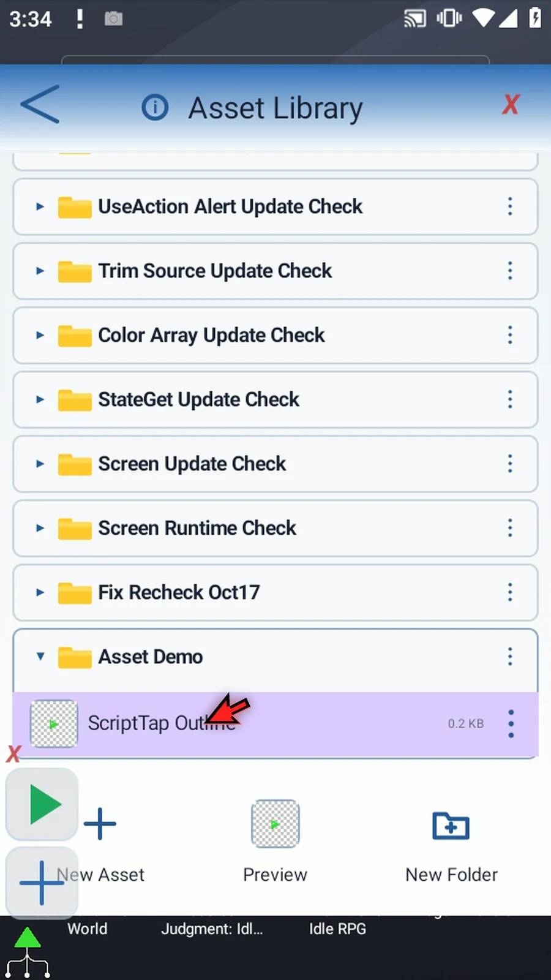Click the Asset Demo folder icon
The width and height of the screenshot is (551, 980).
(x=75, y=657)
